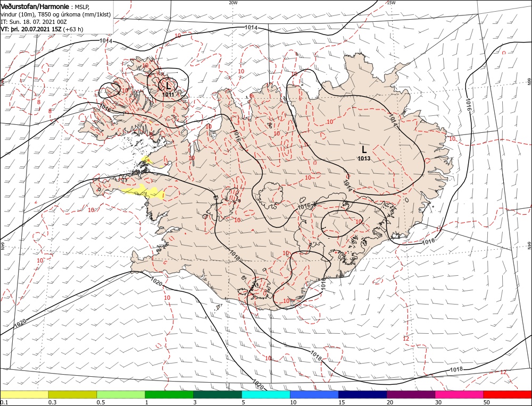Click the '50' legend scale value

[x=487, y=402]
